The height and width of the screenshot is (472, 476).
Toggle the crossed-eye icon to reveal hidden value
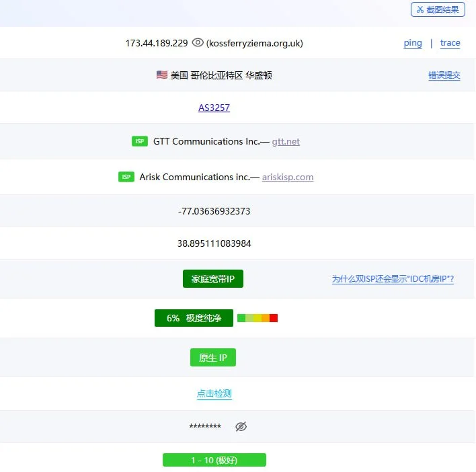tap(241, 426)
